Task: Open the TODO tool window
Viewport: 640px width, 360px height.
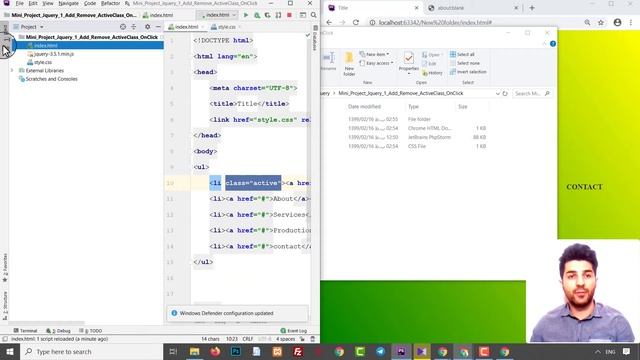Action: (91, 331)
